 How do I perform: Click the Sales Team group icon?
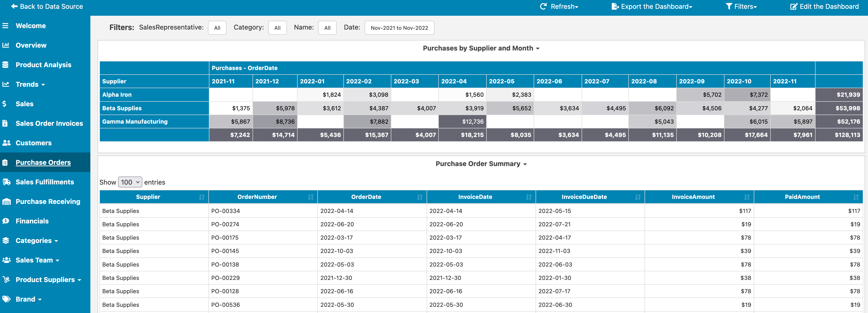[6, 260]
